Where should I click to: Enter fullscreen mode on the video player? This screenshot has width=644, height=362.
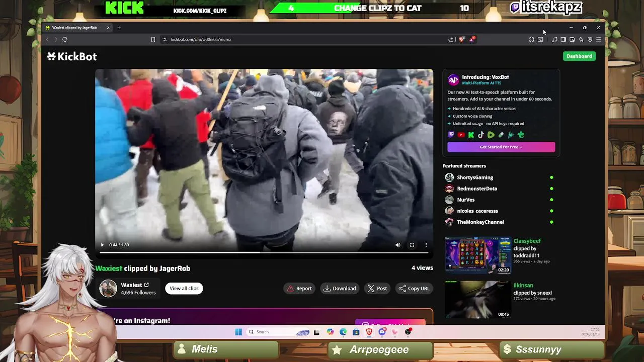412,245
